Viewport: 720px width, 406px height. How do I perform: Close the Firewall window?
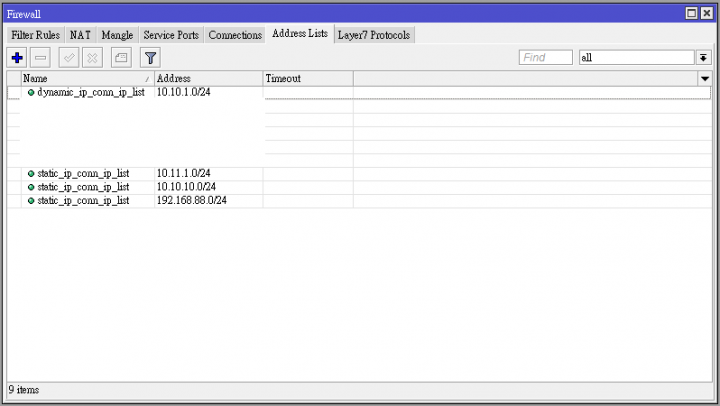pyautogui.click(x=707, y=13)
